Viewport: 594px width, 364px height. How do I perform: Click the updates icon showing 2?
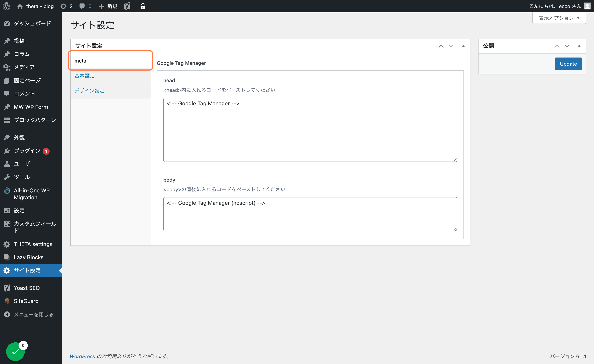coord(66,6)
